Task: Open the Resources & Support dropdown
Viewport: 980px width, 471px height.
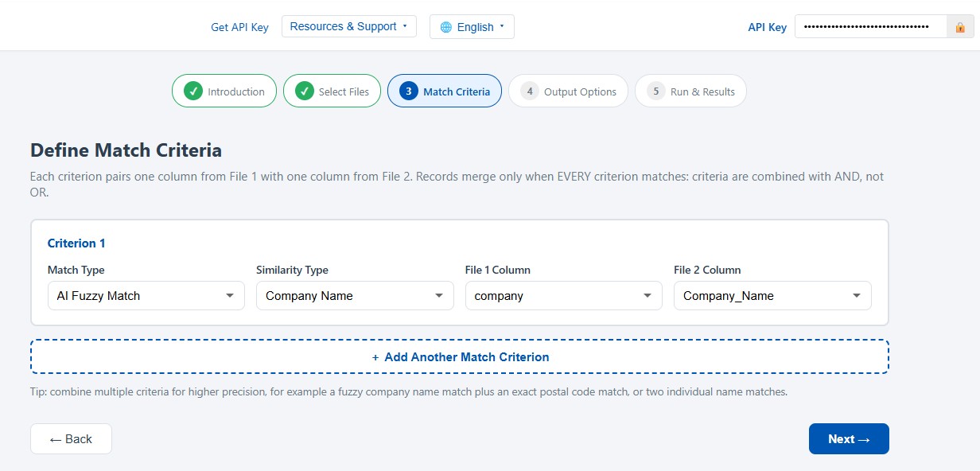Action: click(x=349, y=26)
